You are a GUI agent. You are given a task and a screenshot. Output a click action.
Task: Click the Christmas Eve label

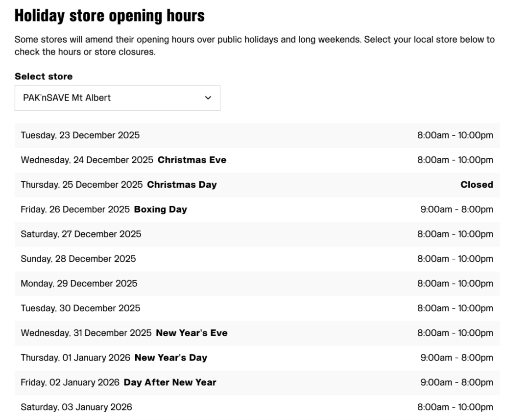(x=192, y=160)
